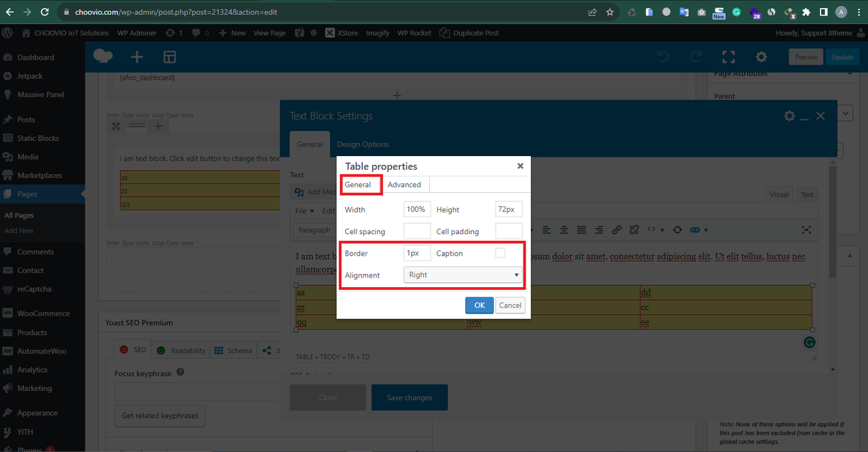Open Static Blocks in the sidebar
Image resolution: width=868 pixels, height=452 pixels.
tap(38, 138)
